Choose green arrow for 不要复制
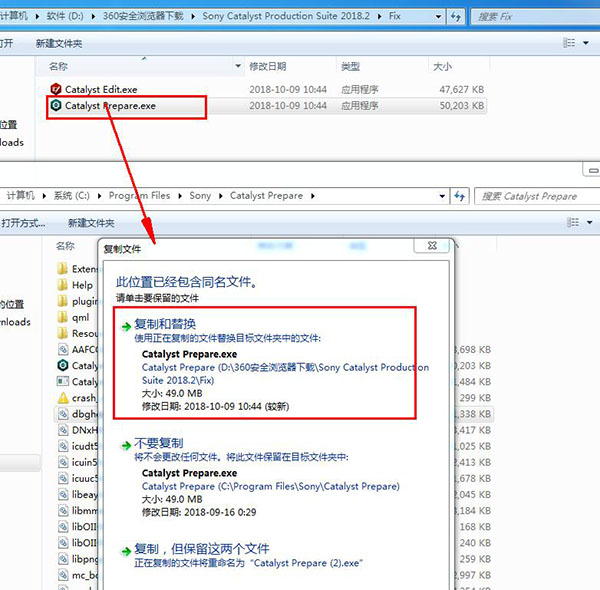 tap(126, 445)
